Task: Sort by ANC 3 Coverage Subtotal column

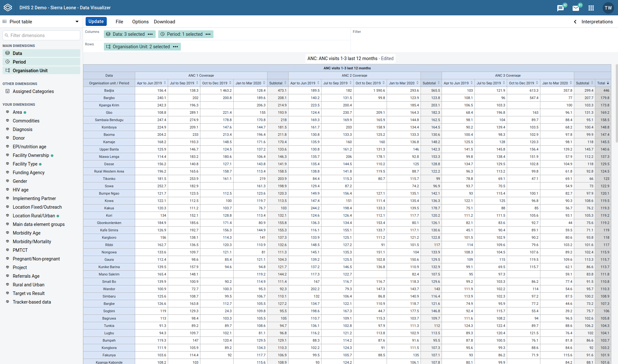Action: click(x=592, y=83)
